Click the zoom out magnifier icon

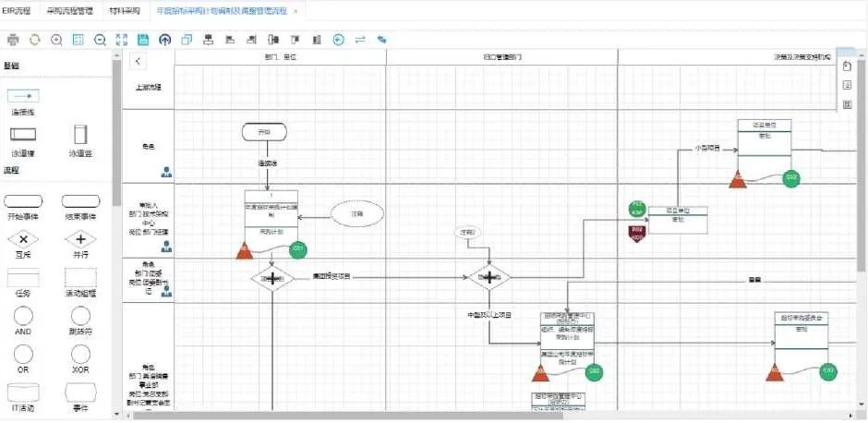pos(101,40)
